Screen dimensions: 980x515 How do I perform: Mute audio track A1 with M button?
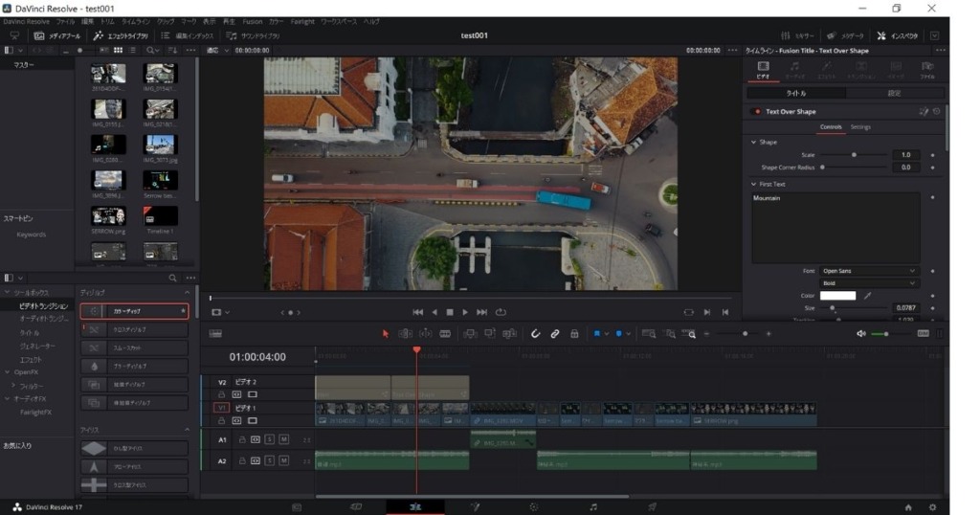[x=283, y=439]
